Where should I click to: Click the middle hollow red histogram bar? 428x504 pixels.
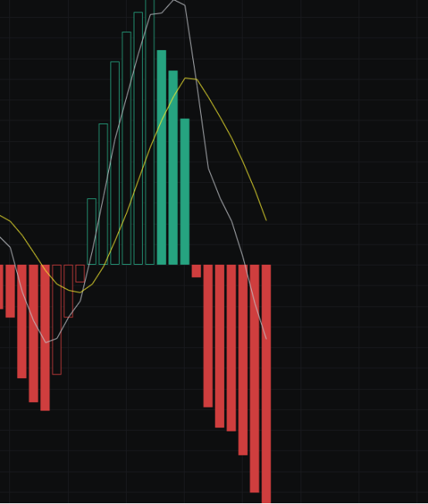pos(69,291)
